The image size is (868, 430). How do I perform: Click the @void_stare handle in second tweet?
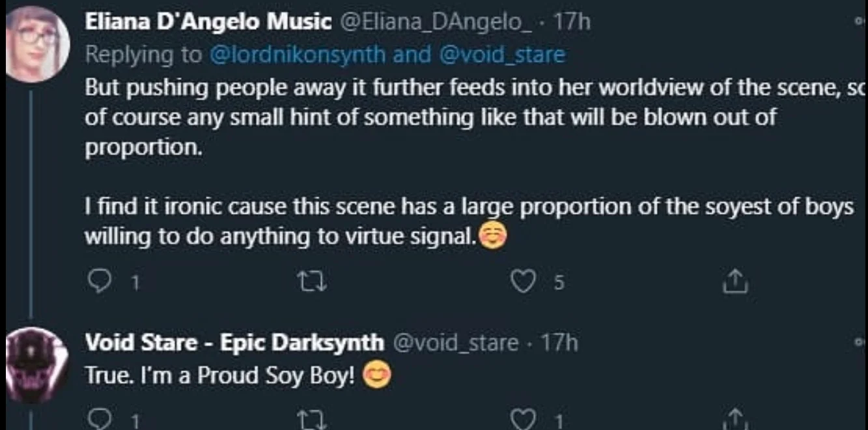coord(456,343)
